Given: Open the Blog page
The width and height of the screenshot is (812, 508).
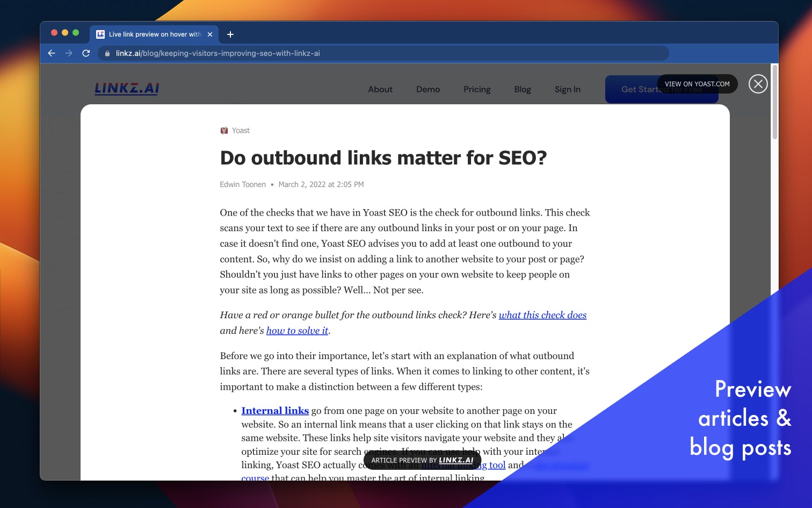Looking at the screenshot, I should point(523,89).
